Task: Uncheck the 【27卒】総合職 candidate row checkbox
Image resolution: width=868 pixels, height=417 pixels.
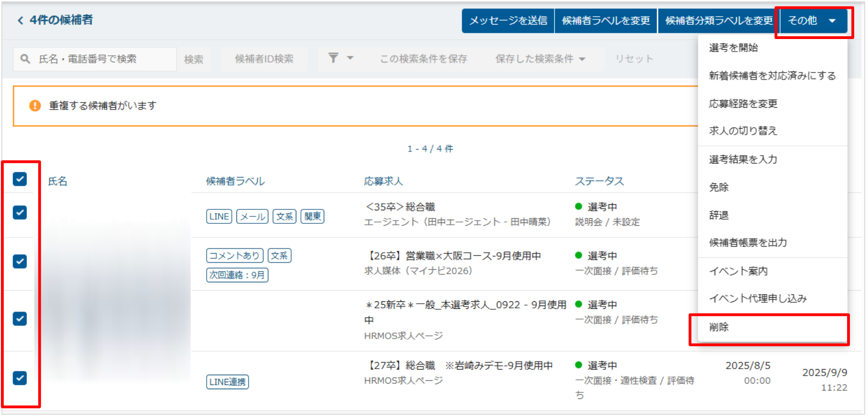Action: tap(20, 378)
